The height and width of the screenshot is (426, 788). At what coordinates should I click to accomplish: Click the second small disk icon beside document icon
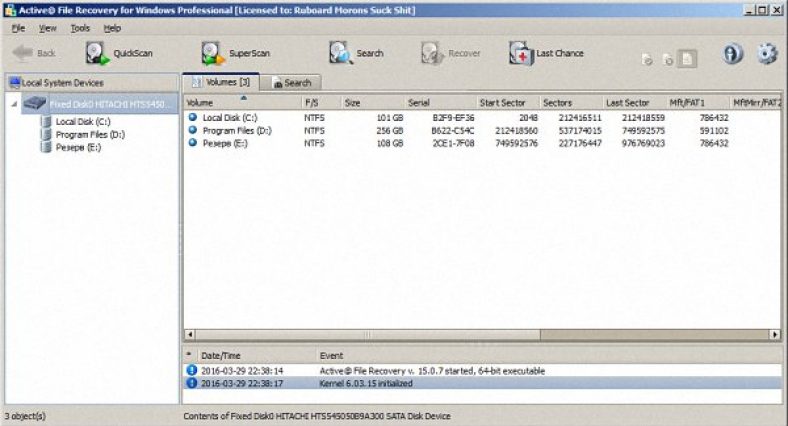(668, 60)
